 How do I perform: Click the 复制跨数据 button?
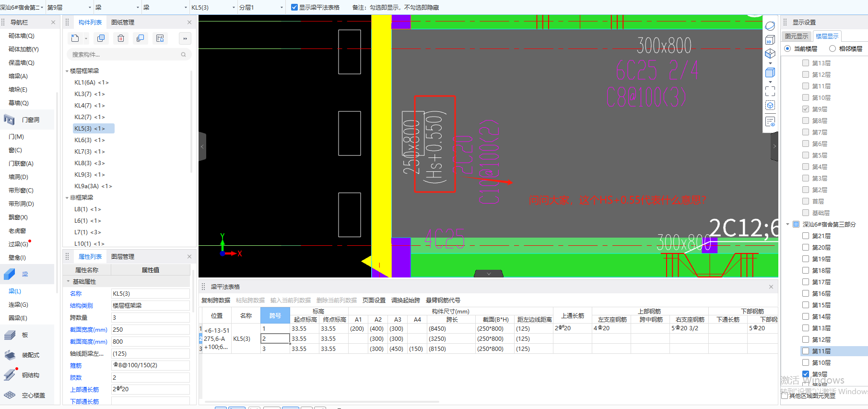[216, 300]
